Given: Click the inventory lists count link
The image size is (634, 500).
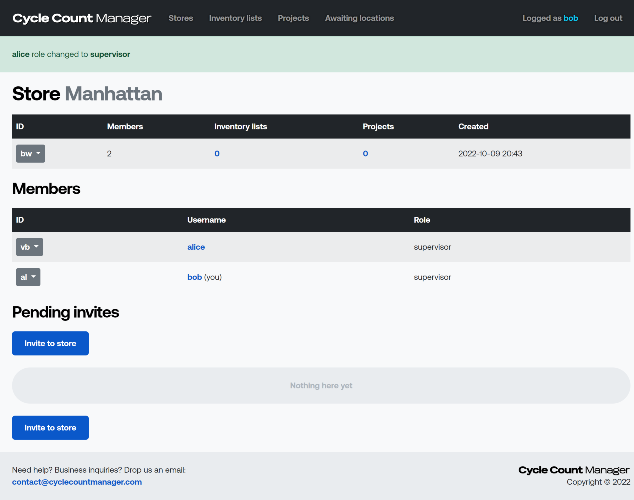Looking at the screenshot, I should [x=217, y=154].
